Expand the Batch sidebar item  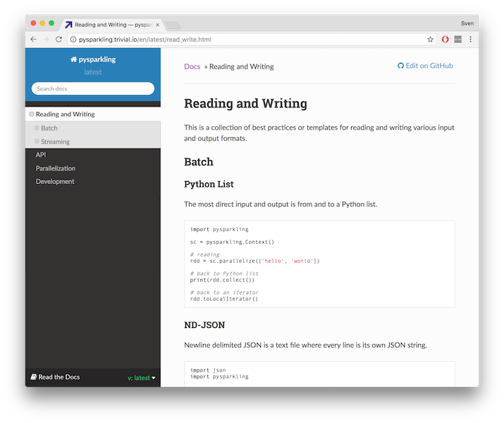[37, 128]
